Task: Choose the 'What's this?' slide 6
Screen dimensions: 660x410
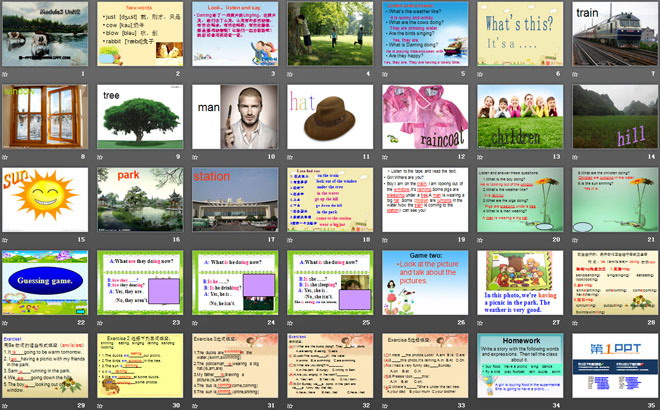Action: pos(516,33)
